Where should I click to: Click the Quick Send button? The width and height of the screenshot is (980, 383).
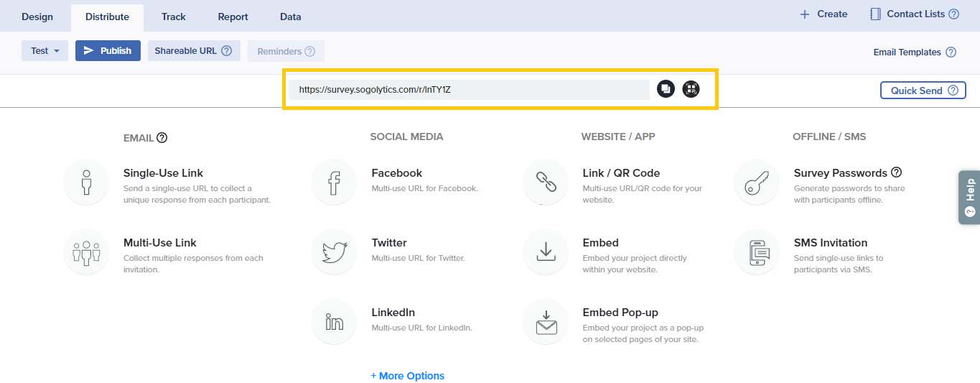click(x=923, y=91)
